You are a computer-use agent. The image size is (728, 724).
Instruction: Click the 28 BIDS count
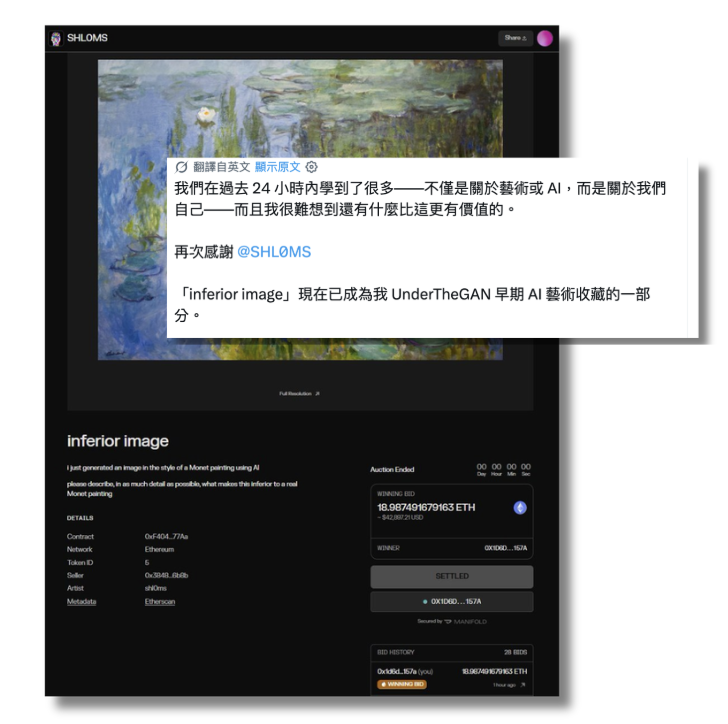(515, 652)
